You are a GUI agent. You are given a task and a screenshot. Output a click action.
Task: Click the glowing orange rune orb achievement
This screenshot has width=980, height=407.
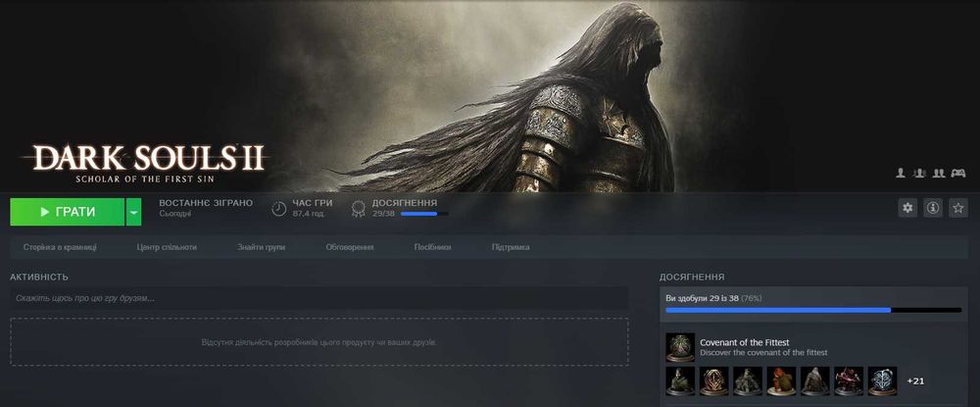(713, 382)
